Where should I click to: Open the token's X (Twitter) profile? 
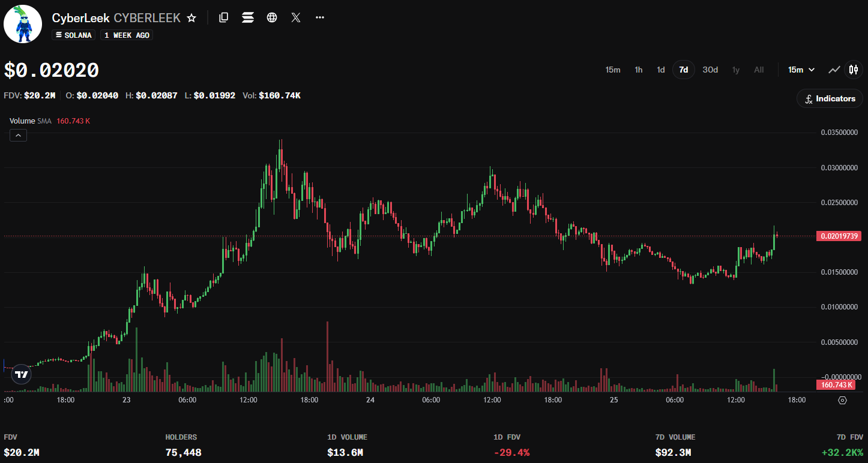coord(296,18)
